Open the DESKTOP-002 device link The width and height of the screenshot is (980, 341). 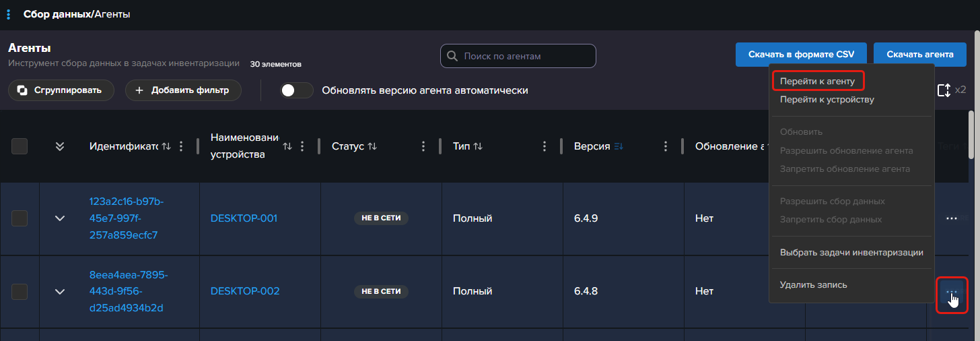[x=244, y=291]
